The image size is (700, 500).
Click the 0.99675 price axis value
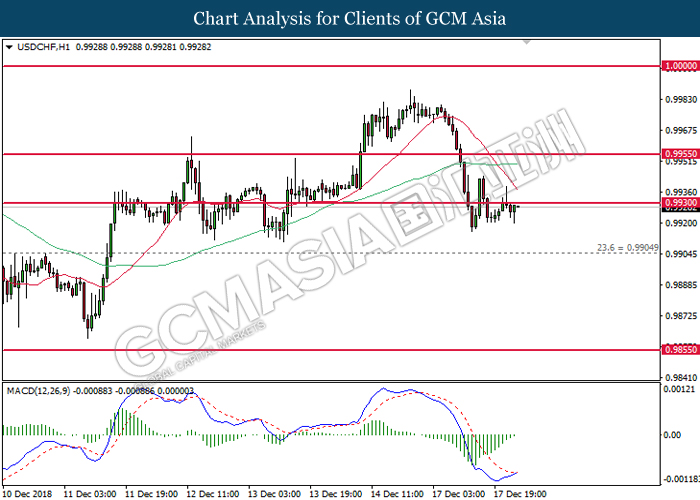(681, 131)
